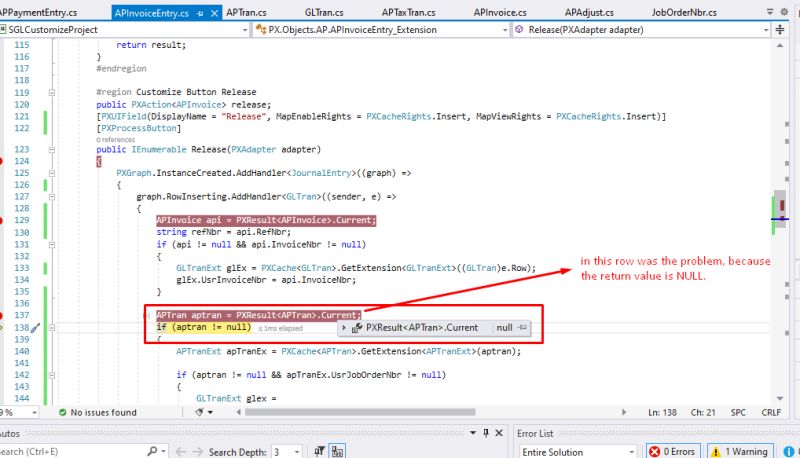Collapse the Release method outline at line 123
Image resolution: width=800 pixels, height=458 pixels.
pyautogui.click(x=52, y=150)
